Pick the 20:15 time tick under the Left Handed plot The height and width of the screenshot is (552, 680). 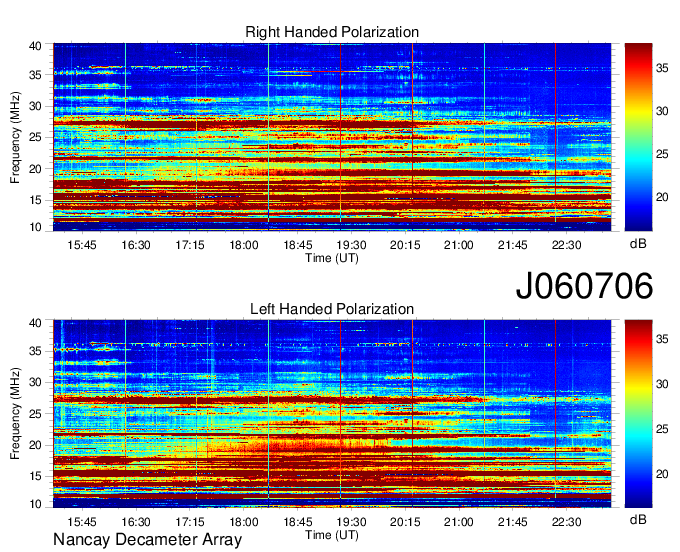tap(405, 522)
